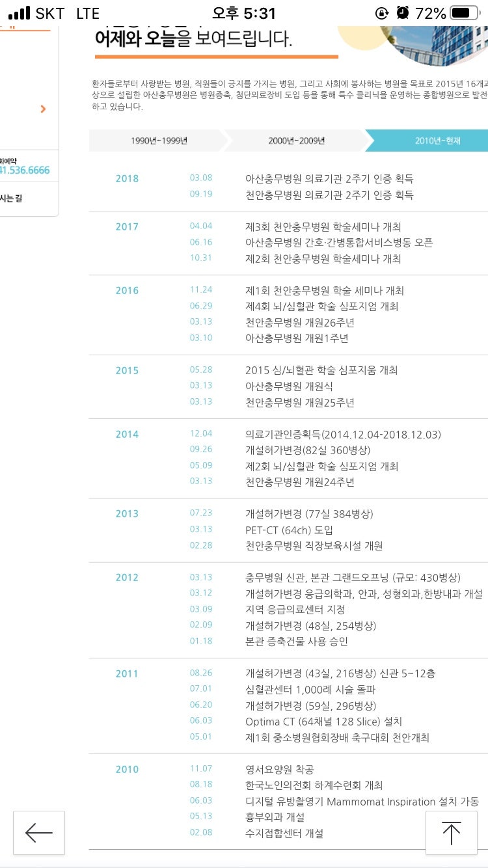488x868 pixels.
Task: Tap the cellular signal bars icon
Action: click(20, 13)
